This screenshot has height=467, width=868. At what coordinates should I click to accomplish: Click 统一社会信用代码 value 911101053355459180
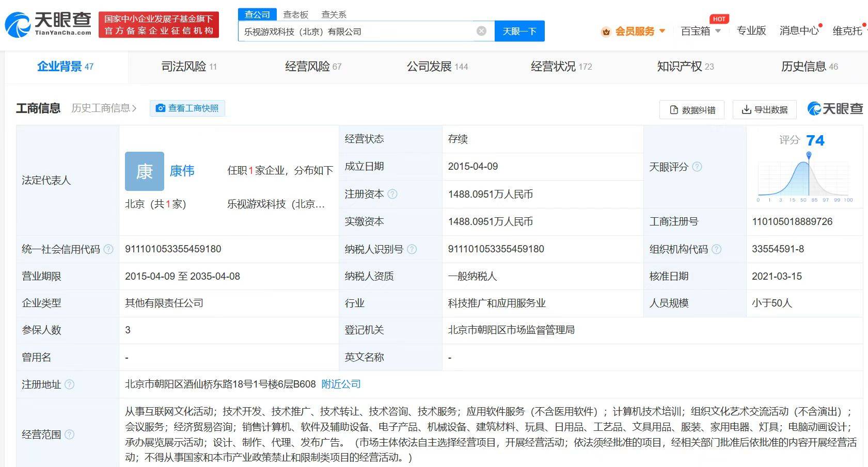(x=173, y=249)
